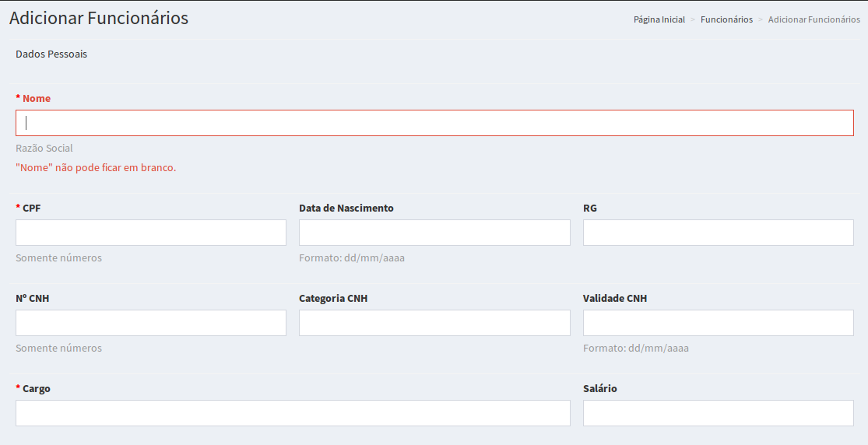Click the Dados Pessoais section heading
The height and width of the screenshot is (445, 868).
tap(51, 54)
